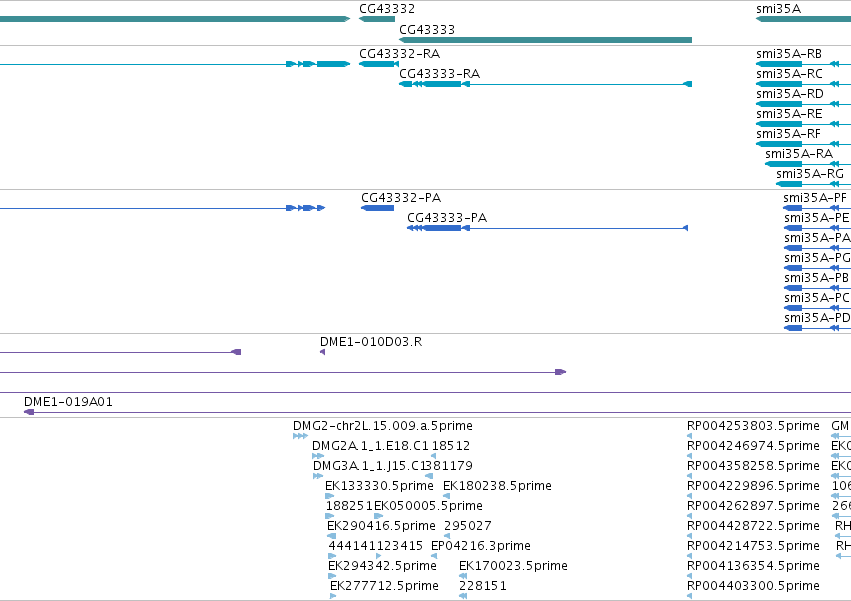851x601 pixels.
Task: Select the CG43333-PA coding block
Action: 442,228
